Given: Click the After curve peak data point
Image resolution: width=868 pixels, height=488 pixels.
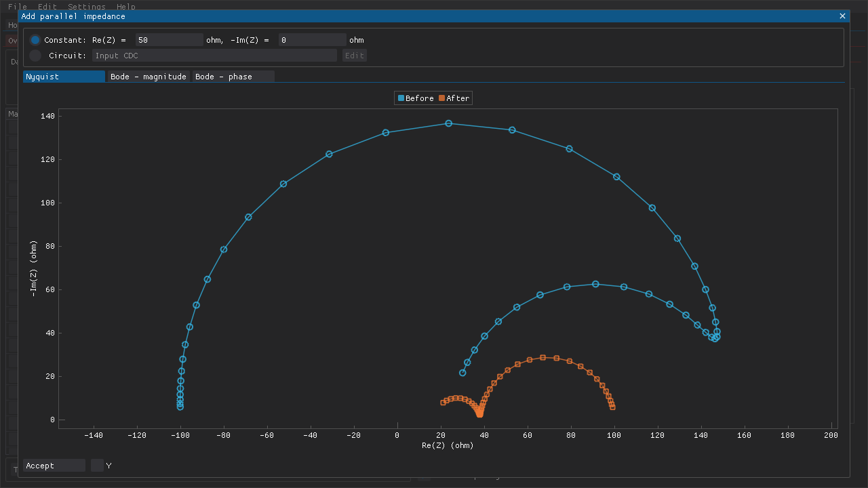Looking at the screenshot, I should click(542, 357).
